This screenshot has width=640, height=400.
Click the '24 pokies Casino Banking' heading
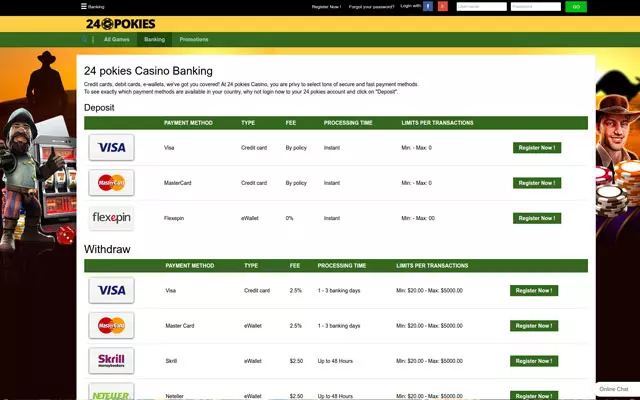148,71
